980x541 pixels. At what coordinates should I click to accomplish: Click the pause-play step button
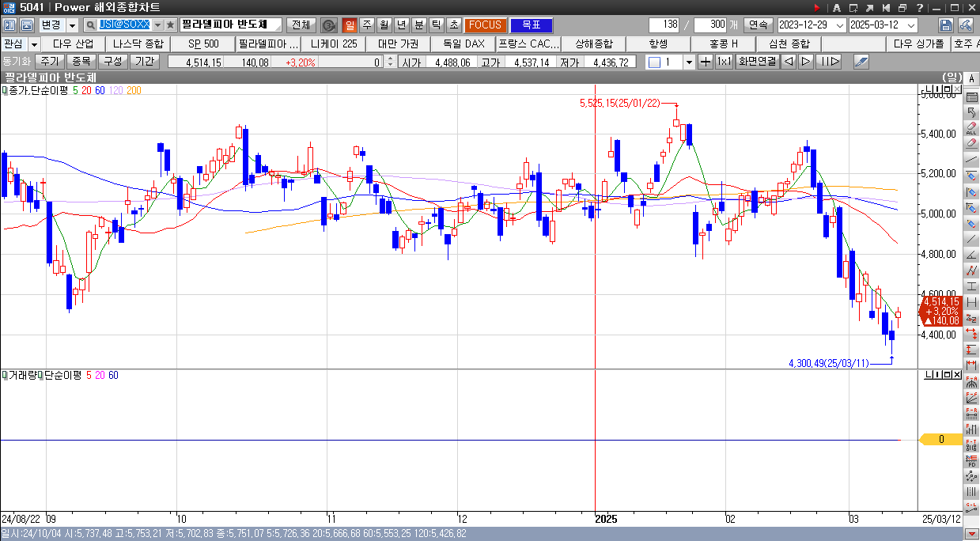[x=828, y=62]
